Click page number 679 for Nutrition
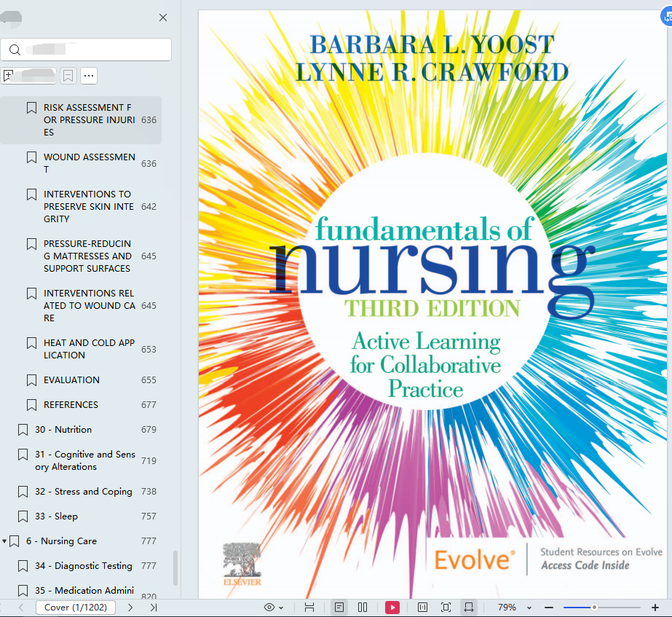Screen dimensions: 672x617 149,430
